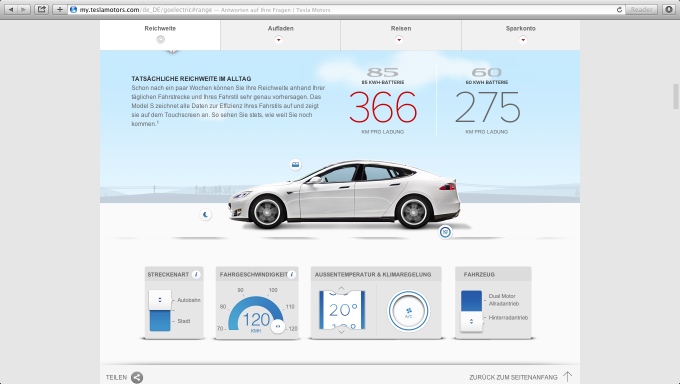The height and width of the screenshot is (384, 680).
Task: Click the 275 km range number
Action: pyautogui.click(x=487, y=108)
